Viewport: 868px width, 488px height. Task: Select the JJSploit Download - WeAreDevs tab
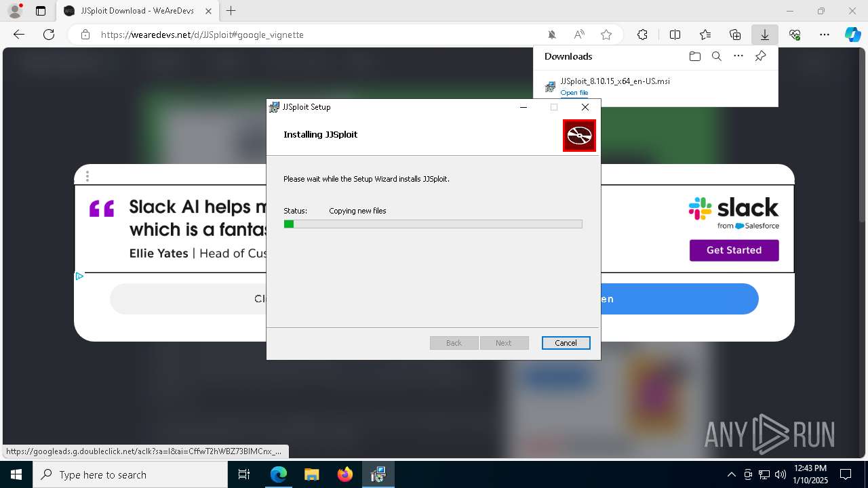(x=138, y=11)
